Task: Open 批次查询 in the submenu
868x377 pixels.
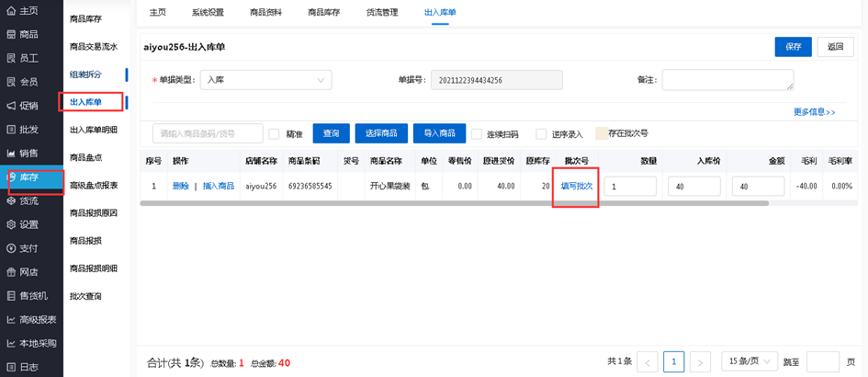Action: (85, 296)
